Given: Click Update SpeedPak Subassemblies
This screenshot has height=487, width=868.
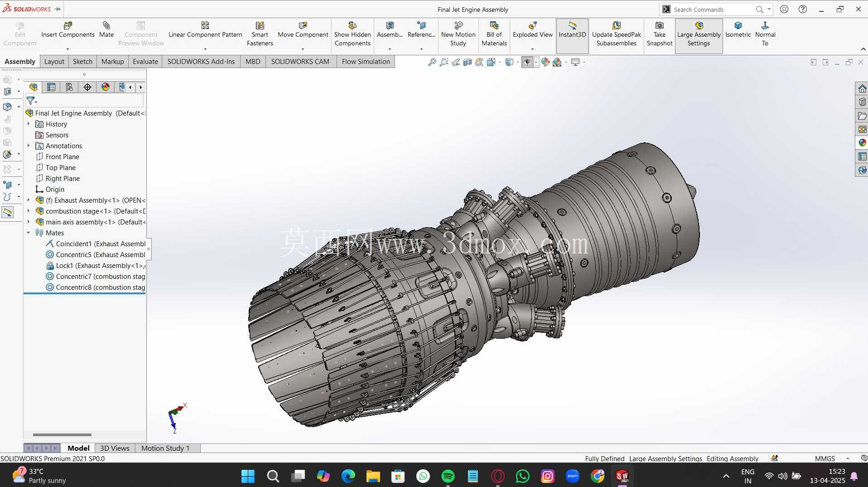Looking at the screenshot, I should pyautogui.click(x=617, y=34).
